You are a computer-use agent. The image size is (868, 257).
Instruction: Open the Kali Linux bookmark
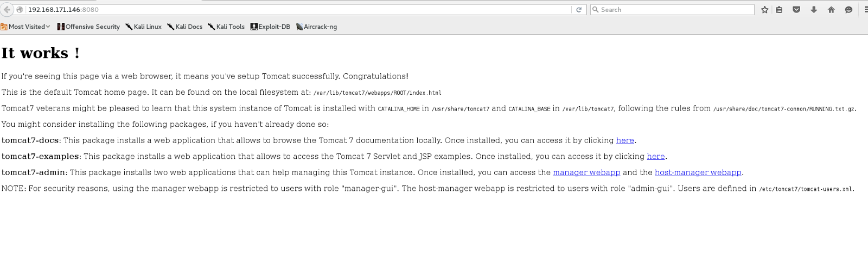click(x=144, y=27)
